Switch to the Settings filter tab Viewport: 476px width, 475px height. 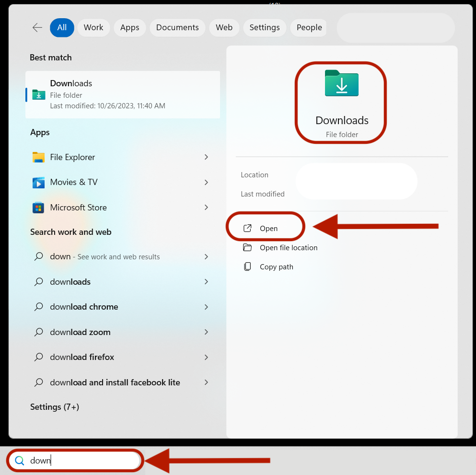pos(265,28)
